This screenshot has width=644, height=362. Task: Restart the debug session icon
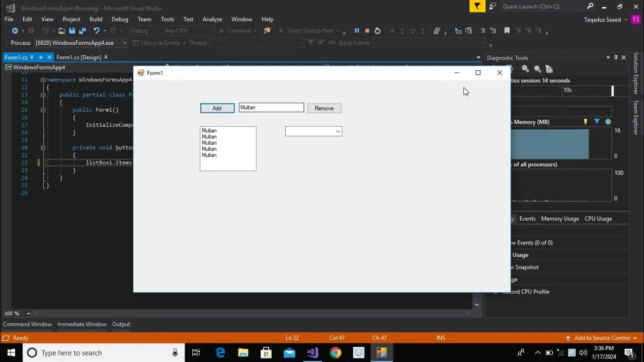378,31
